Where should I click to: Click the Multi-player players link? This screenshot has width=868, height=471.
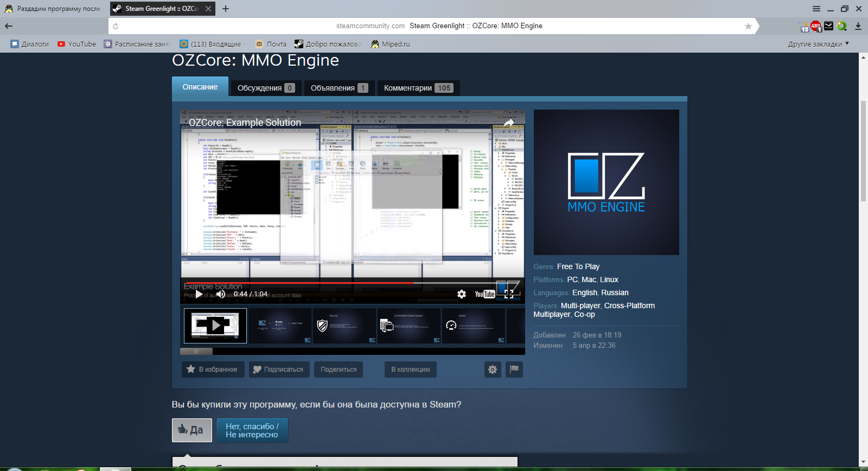click(x=580, y=305)
